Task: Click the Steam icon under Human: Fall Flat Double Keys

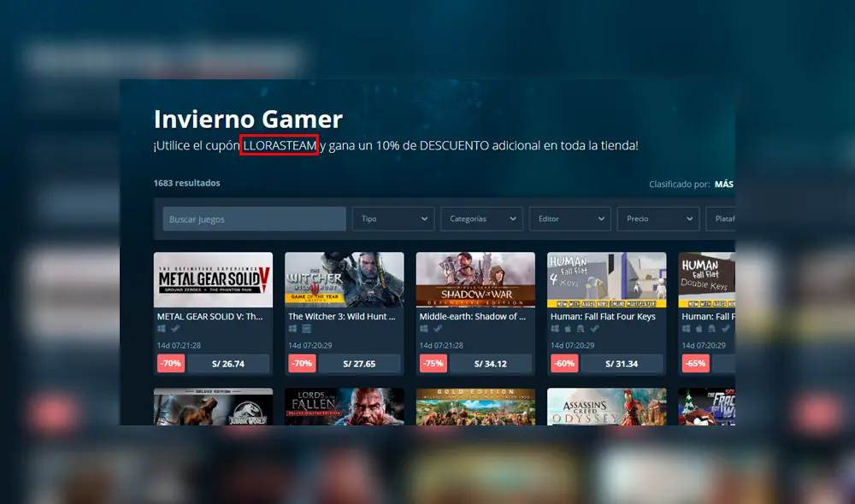Action: click(725, 331)
